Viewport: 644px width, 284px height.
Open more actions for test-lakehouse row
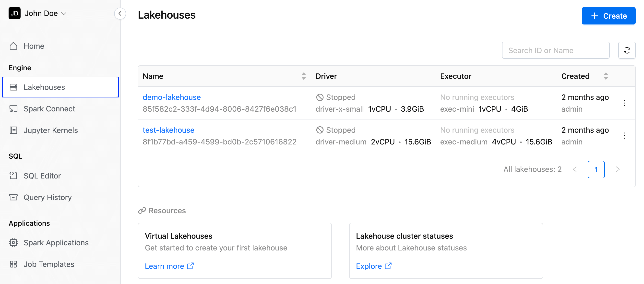(624, 135)
